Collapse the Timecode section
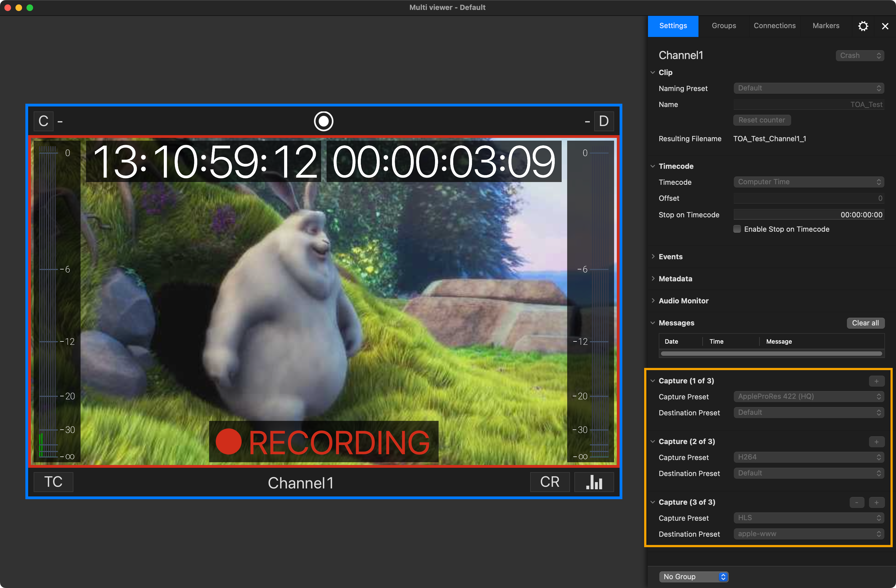Viewport: 896px width, 588px height. 653,166
